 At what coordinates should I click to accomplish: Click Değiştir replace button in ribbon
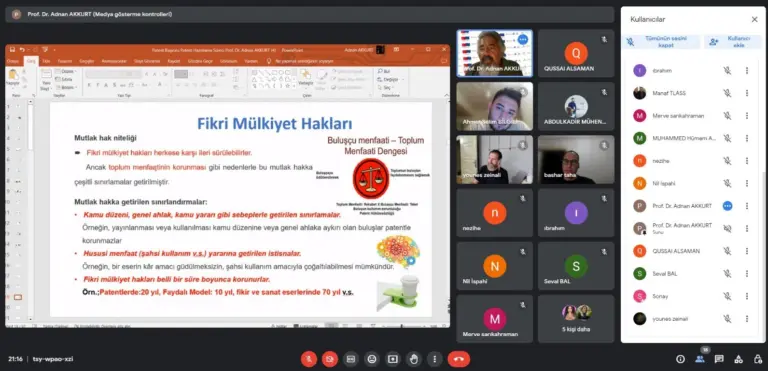click(389, 79)
